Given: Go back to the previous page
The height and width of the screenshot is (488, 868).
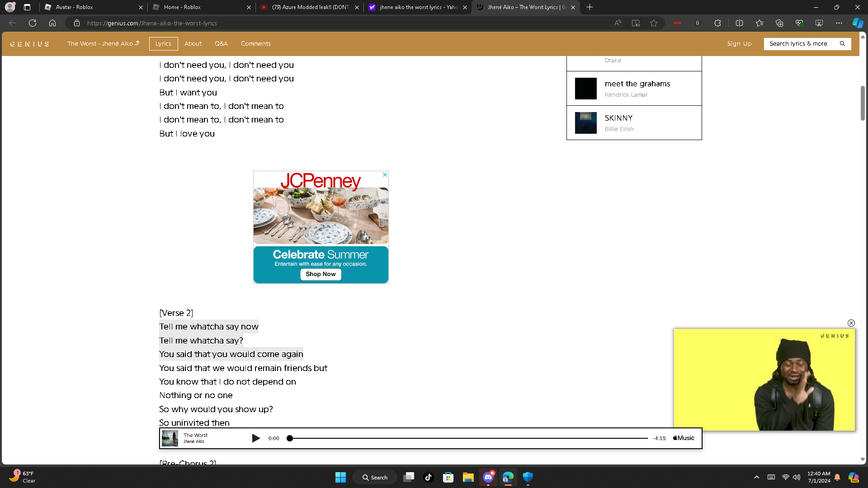Looking at the screenshot, I should [x=13, y=23].
